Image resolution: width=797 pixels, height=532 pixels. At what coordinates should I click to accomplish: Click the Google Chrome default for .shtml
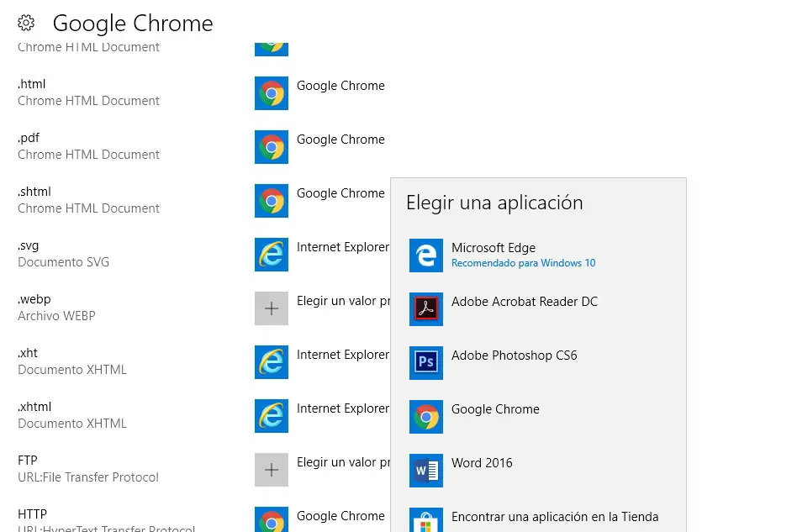click(x=340, y=193)
